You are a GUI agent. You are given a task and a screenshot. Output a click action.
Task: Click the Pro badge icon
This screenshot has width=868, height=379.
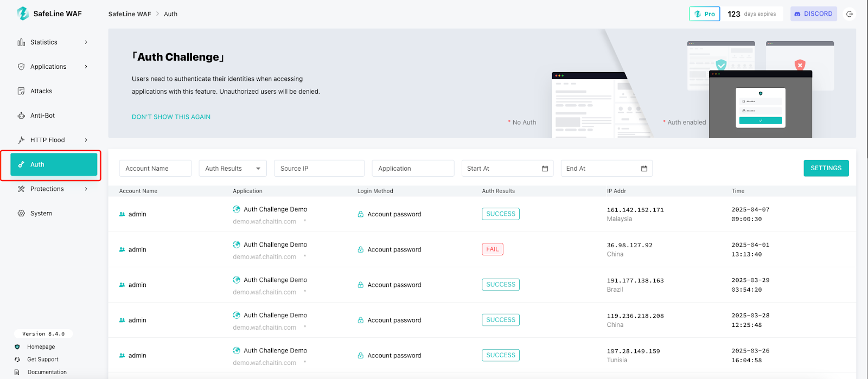(x=698, y=14)
